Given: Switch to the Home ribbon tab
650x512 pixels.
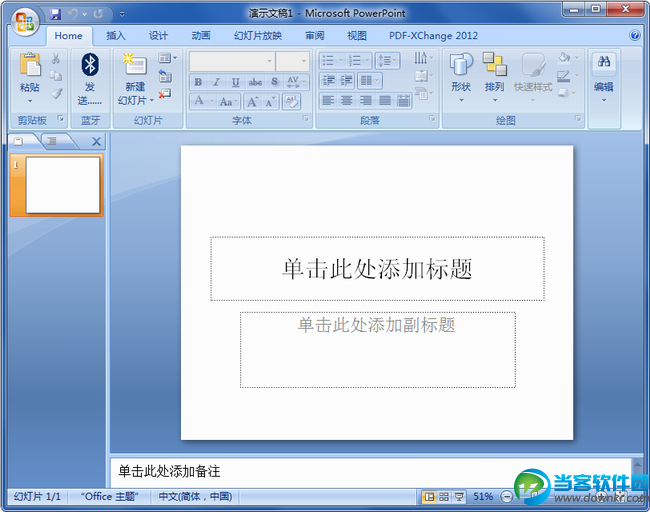Looking at the screenshot, I should click(x=68, y=36).
